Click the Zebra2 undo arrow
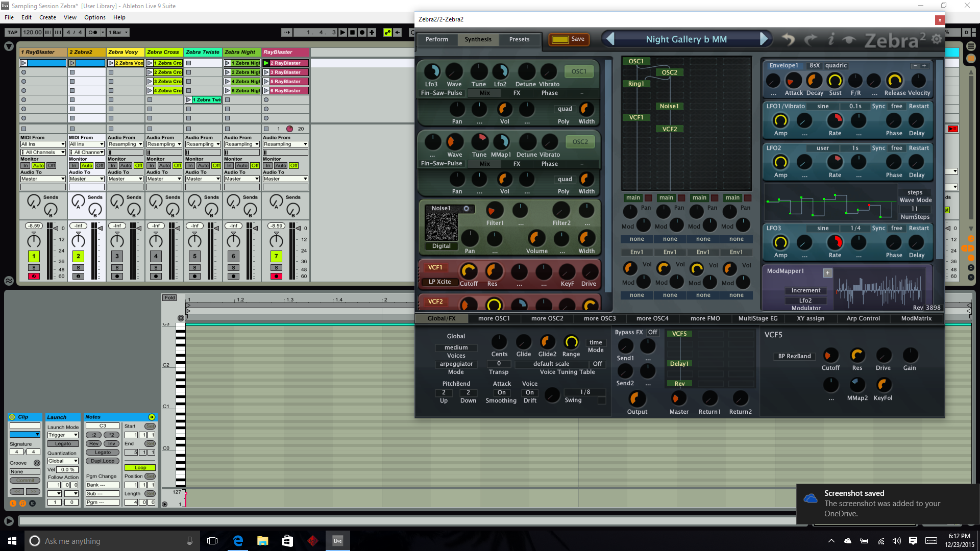980x551 pixels. pyautogui.click(x=789, y=39)
